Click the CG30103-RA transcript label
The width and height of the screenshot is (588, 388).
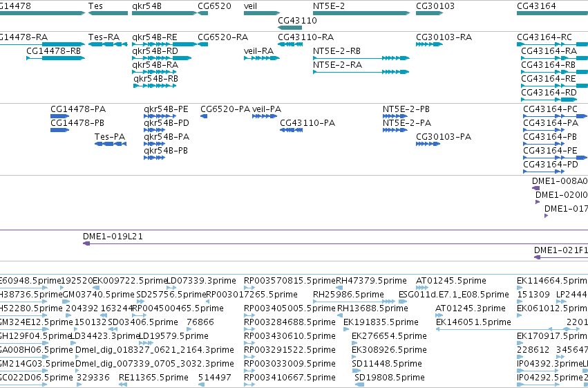444,37
